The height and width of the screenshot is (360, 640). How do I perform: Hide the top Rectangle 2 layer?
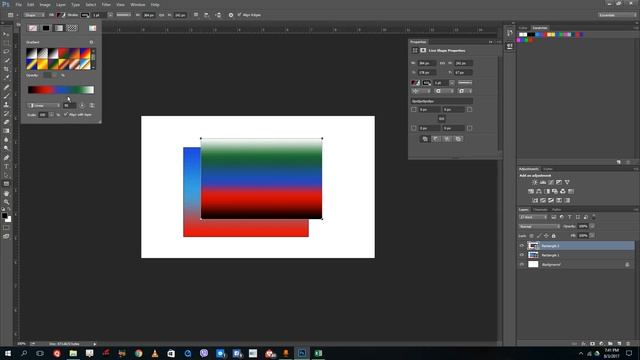pyautogui.click(x=522, y=246)
